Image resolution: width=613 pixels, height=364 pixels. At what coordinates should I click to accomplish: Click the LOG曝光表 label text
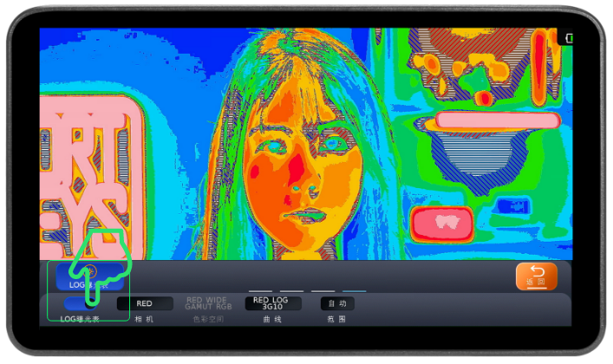pyautogui.click(x=80, y=319)
